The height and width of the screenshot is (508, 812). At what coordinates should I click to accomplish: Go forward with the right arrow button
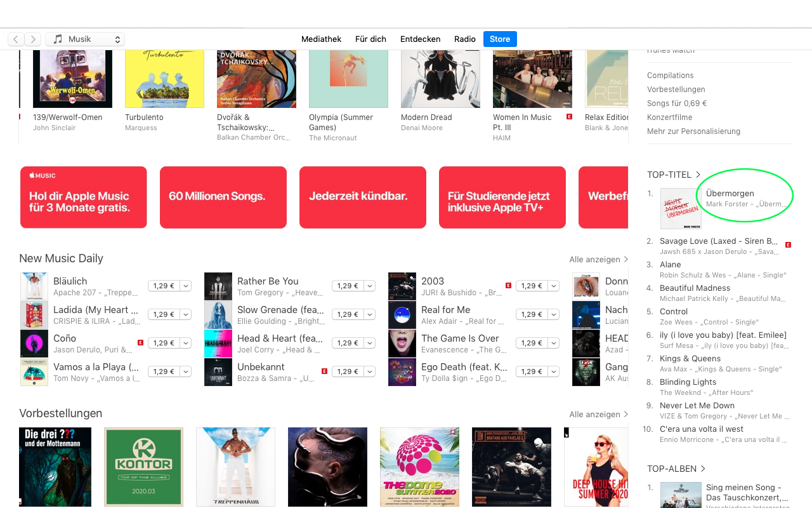click(x=33, y=39)
